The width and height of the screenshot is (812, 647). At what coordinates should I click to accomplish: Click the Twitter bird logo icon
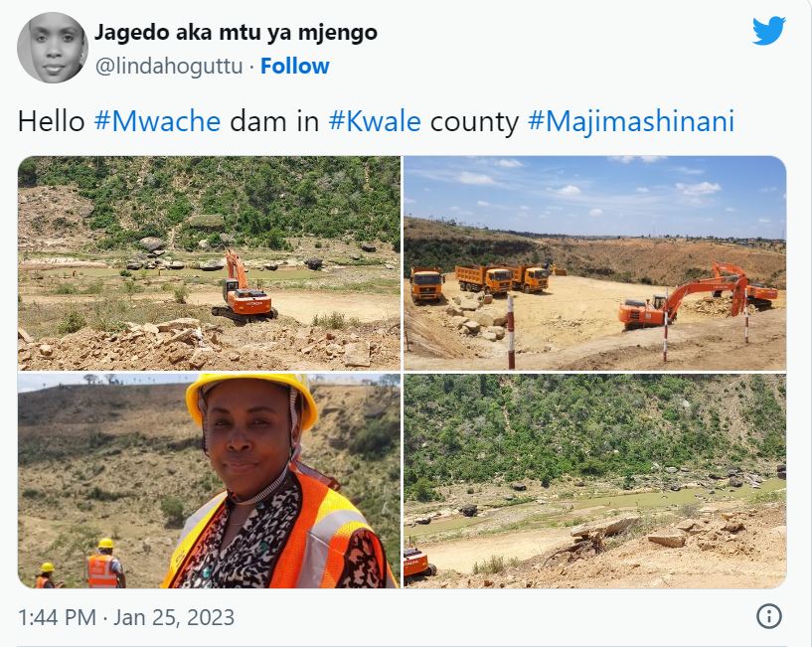pyautogui.click(x=769, y=31)
